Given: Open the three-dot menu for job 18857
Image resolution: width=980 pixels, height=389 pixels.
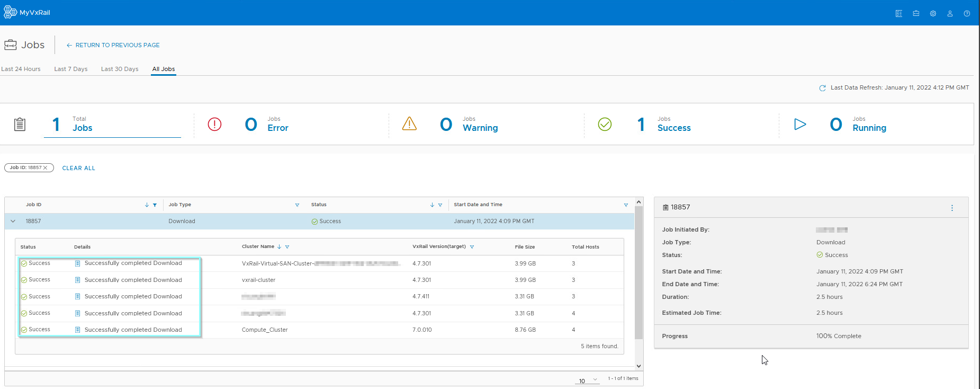Looking at the screenshot, I should tap(952, 208).
